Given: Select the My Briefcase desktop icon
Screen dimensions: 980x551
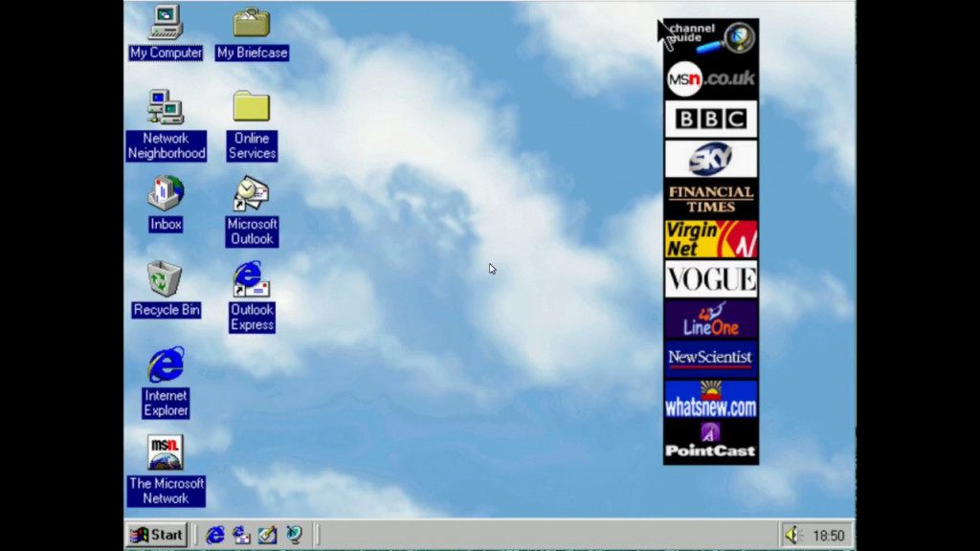Looking at the screenshot, I should [x=252, y=33].
